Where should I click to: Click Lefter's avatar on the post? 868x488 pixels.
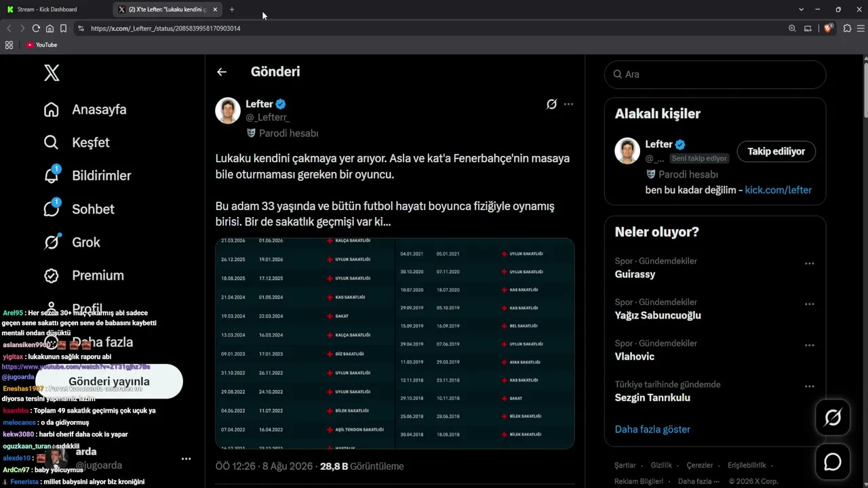(x=228, y=110)
